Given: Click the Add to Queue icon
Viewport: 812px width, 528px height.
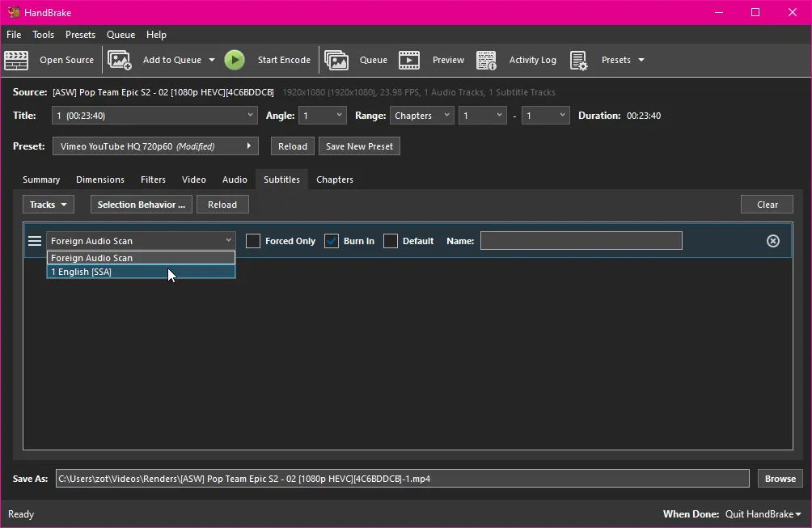Looking at the screenshot, I should click(120, 60).
